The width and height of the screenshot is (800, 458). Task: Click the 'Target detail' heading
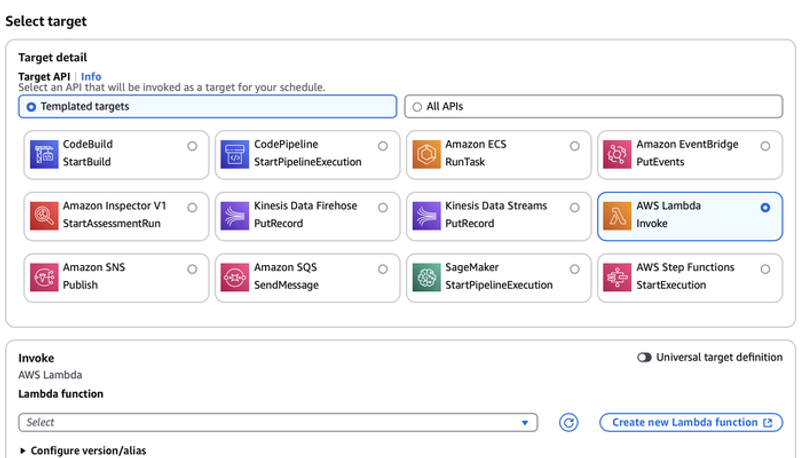53,57
